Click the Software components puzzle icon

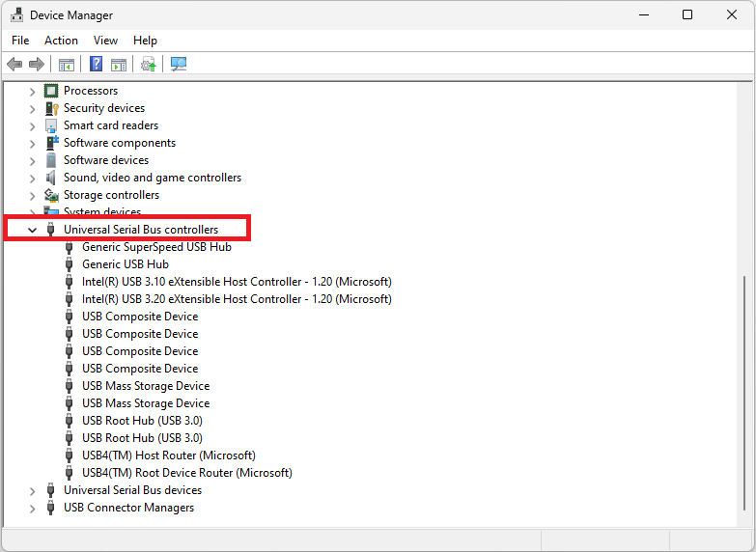(x=51, y=143)
